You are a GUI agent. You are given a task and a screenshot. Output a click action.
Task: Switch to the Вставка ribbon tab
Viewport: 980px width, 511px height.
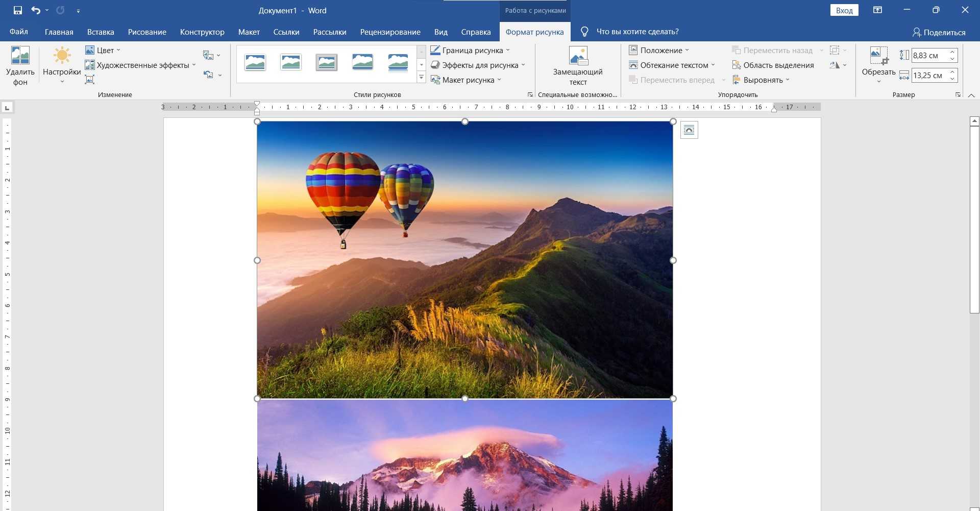tap(101, 32)
